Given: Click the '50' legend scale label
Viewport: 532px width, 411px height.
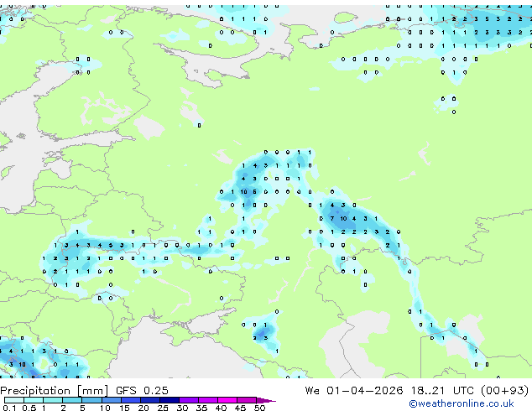Looking at the screenshot, I should coord(260,408).
